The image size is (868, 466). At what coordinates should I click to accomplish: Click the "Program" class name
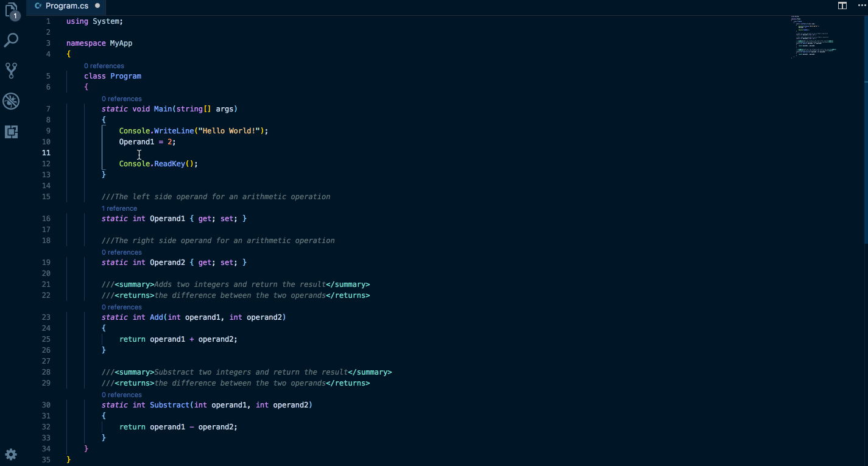pyautogui.click(x=125, y=76)
